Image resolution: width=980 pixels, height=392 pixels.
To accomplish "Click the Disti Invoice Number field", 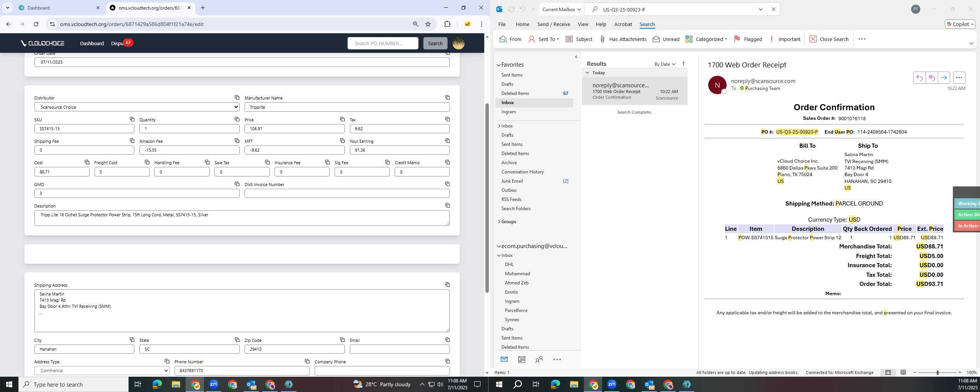I will [x=347, y=193].
